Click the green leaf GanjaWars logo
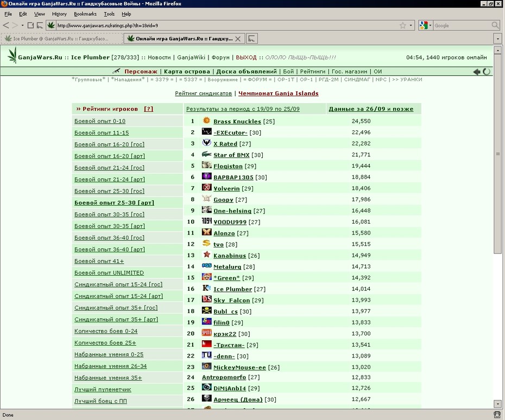Screen dimensions: 505x420 pos(12,55)
